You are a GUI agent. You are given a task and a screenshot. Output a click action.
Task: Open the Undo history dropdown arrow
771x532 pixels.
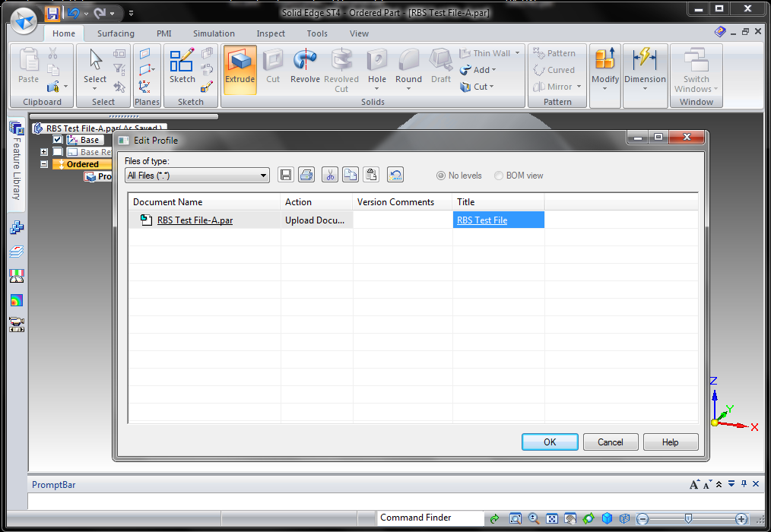click(x=87, y=14)
